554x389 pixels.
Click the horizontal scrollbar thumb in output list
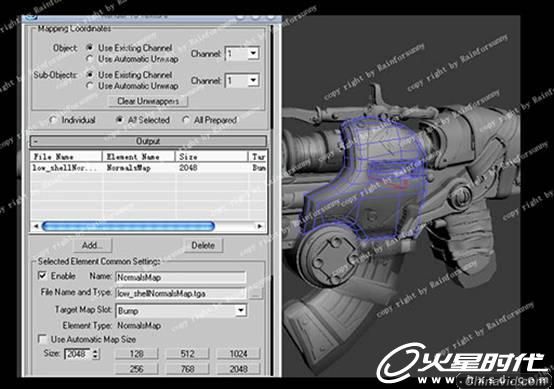[128, 226]
